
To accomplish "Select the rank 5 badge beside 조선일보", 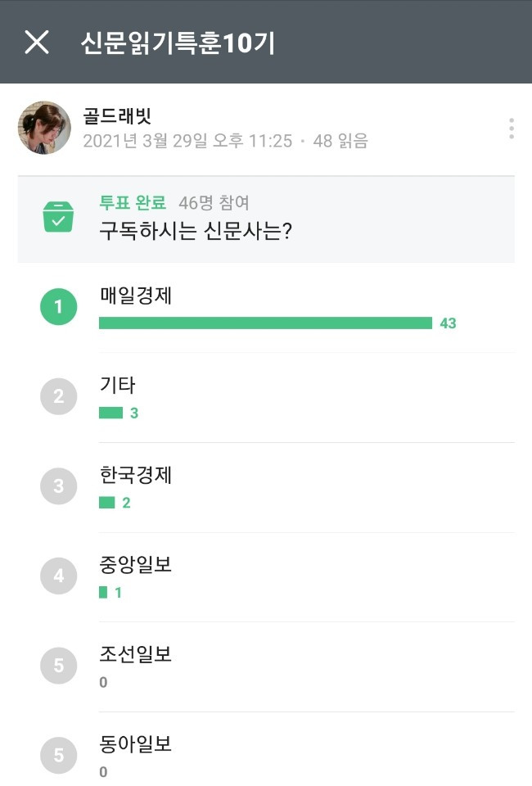I will tap(58, 666).
